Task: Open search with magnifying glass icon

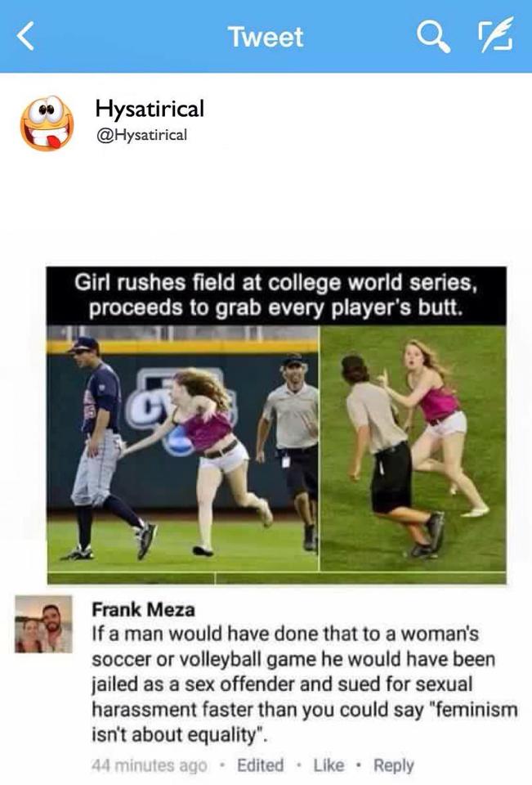Action: 434,36
